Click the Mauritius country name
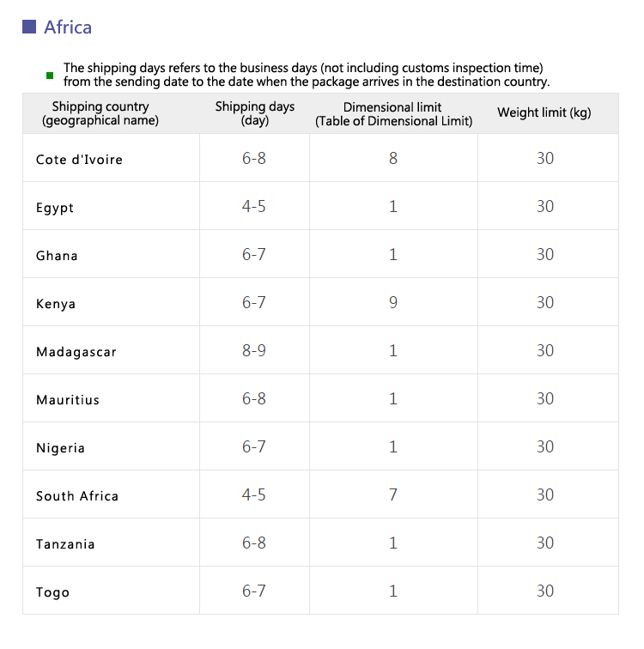Image resolution: width=644 pixels, height=649 pixels. [x=68, y=400]
